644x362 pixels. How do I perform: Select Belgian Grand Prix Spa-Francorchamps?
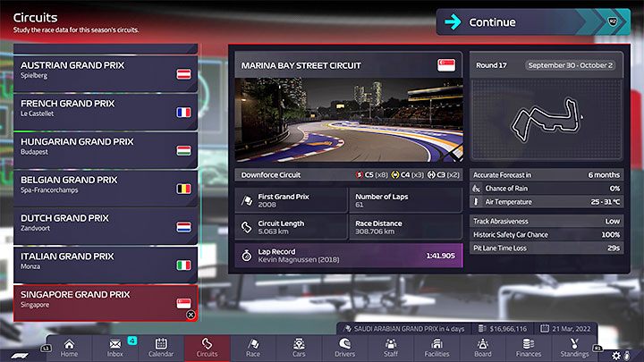pyautogui.click(x=105, y=184)
